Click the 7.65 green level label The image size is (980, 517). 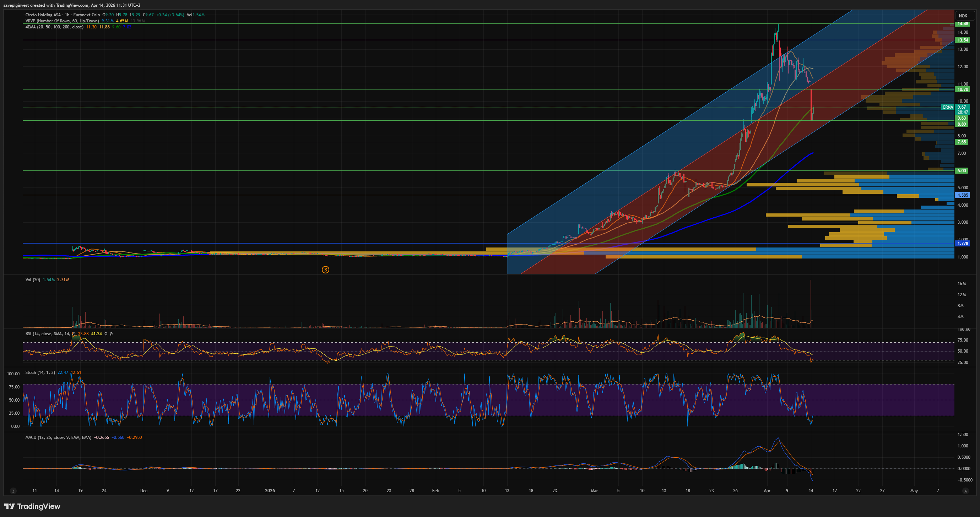point(962,142)
